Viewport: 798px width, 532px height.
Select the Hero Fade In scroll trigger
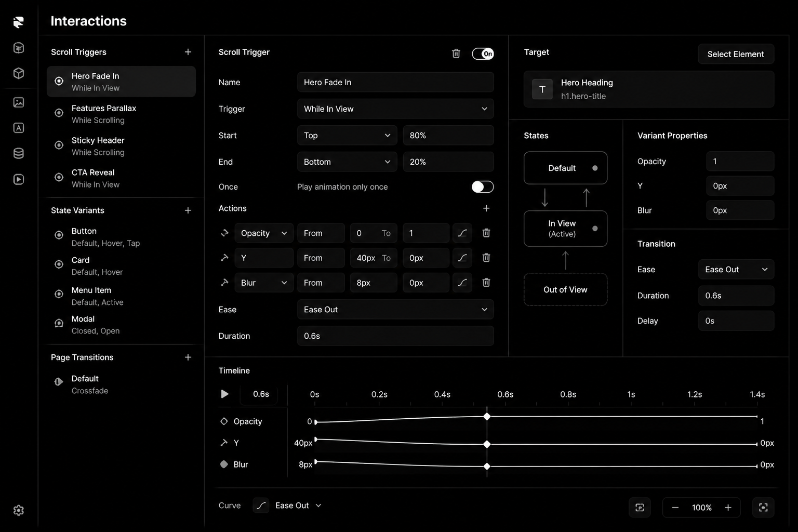coord(121,82)
